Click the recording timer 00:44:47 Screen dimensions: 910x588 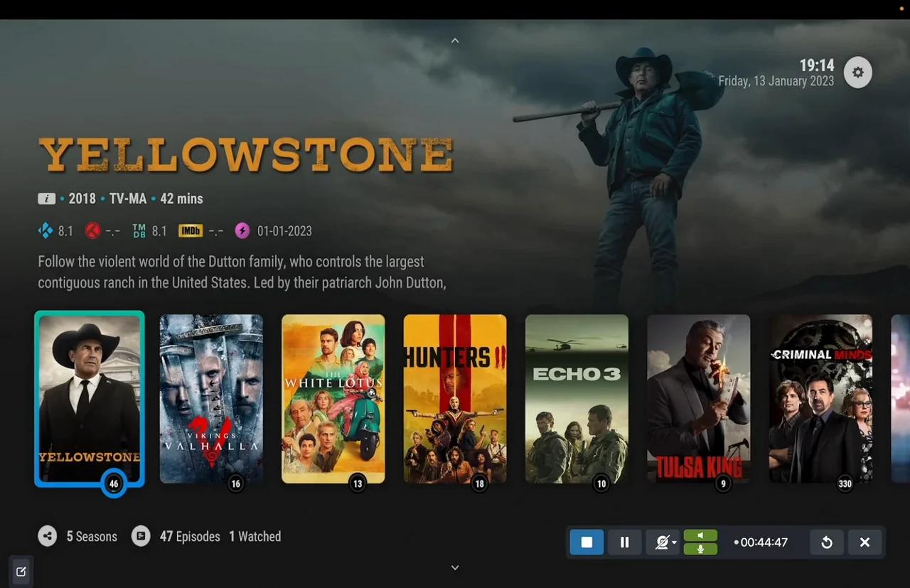(x=761, y=542)
